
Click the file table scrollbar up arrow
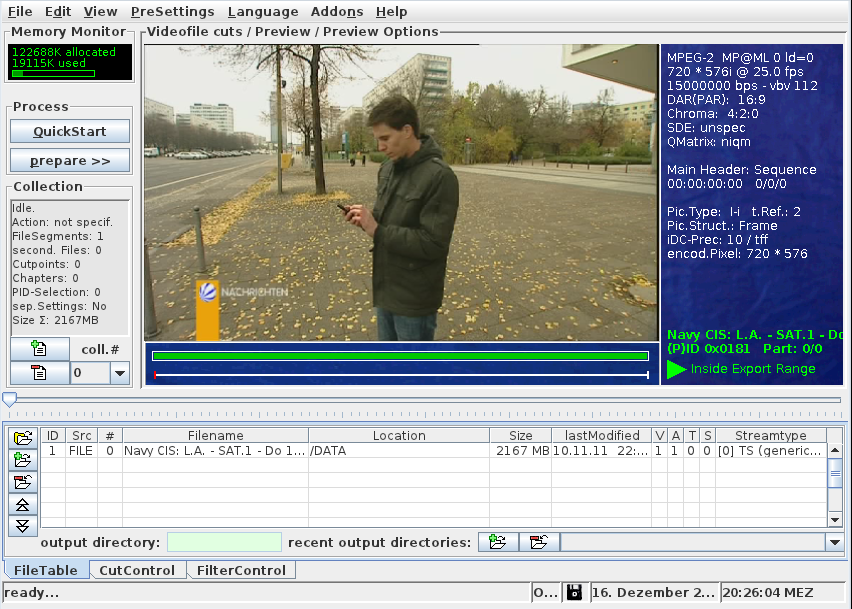coord(835,451)
